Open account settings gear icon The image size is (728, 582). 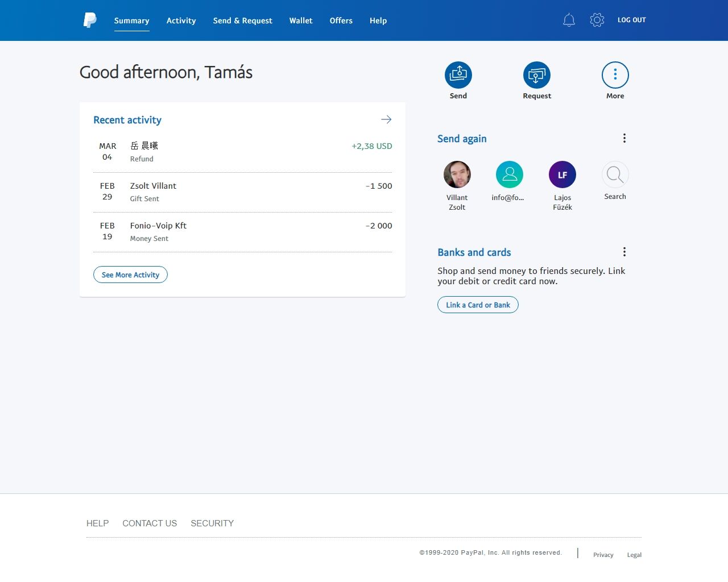tap(597, 20)
